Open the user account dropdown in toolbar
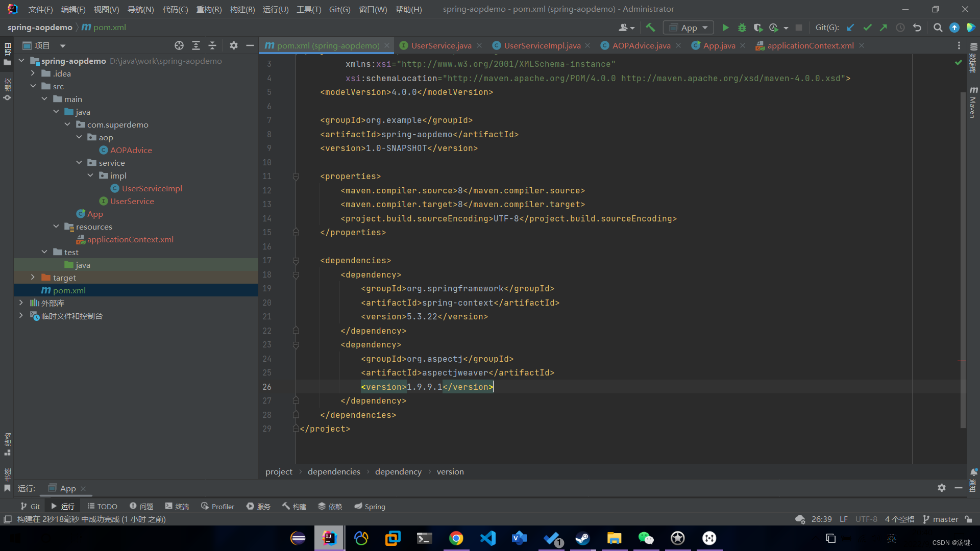The image size is (980, 551). tap(626, 28)
